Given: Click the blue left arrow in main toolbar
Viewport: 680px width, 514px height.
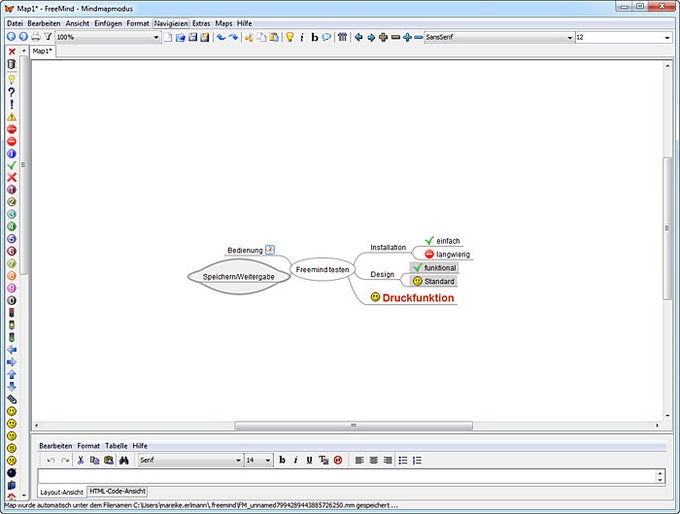Looking at the screenshot, I should point(358,37).
